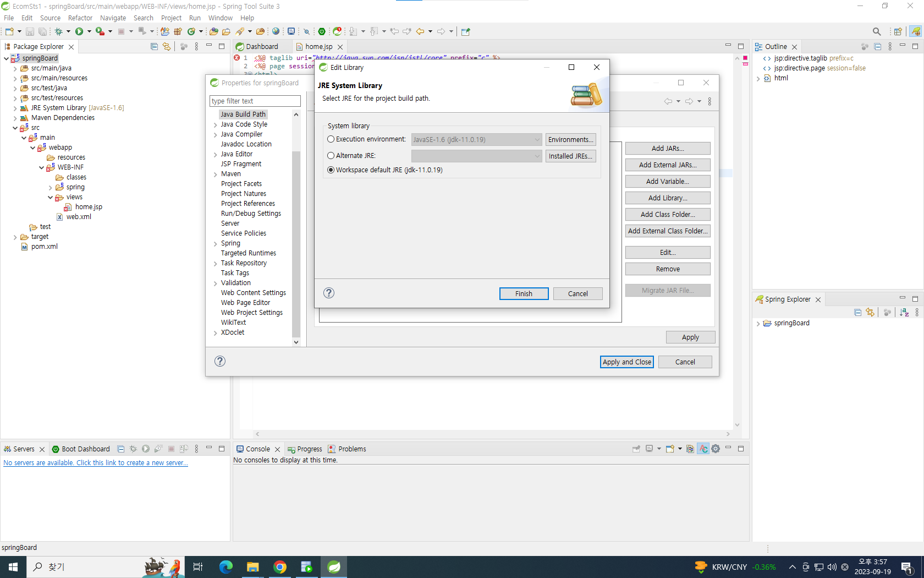The height and width of the screenshot is (578, 924).
Task: Click Cancel in Edit Library dialog
Action: coord(577,294)
